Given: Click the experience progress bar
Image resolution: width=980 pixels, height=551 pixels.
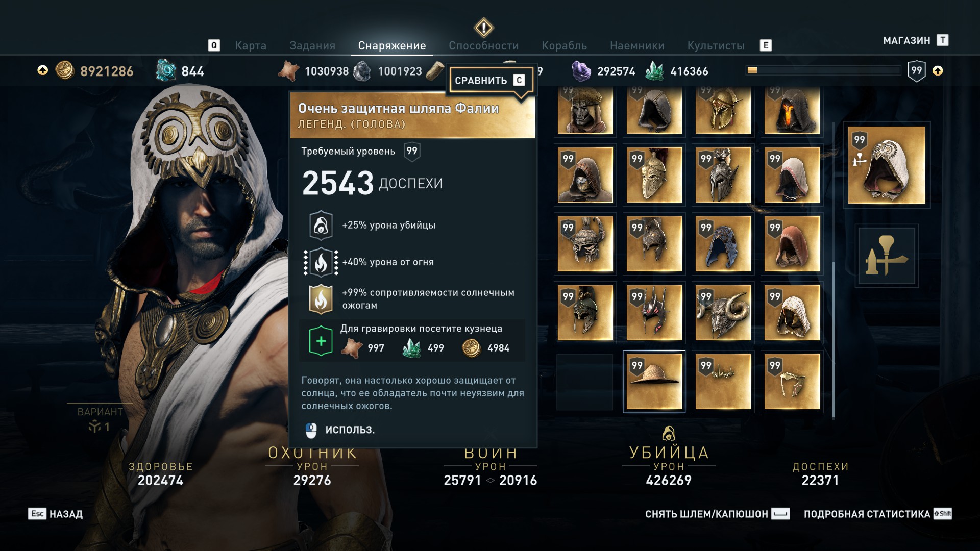Looking at the screenshot, I should point(823,70).
